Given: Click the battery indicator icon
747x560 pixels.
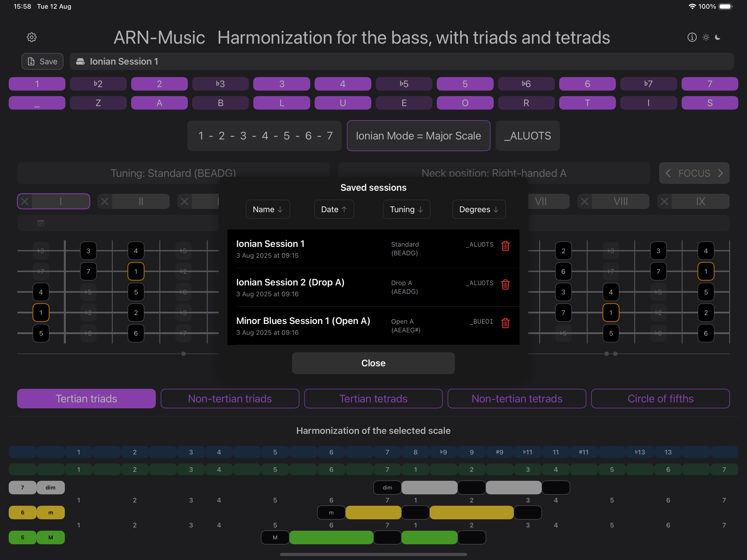Looking at the screenshot, I should click(x=725, y=7).
